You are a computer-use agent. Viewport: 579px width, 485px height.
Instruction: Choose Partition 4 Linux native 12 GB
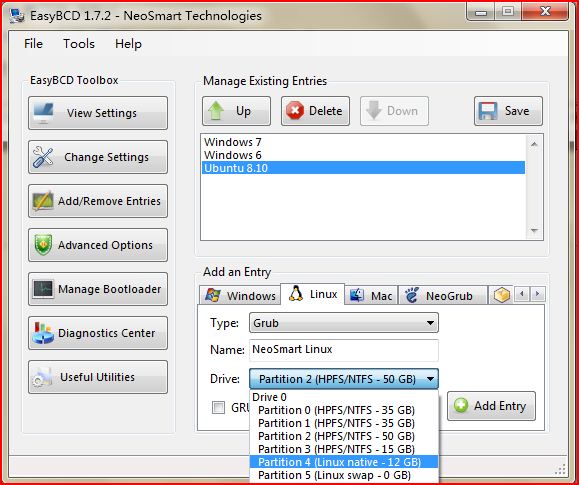click(344, 462)
